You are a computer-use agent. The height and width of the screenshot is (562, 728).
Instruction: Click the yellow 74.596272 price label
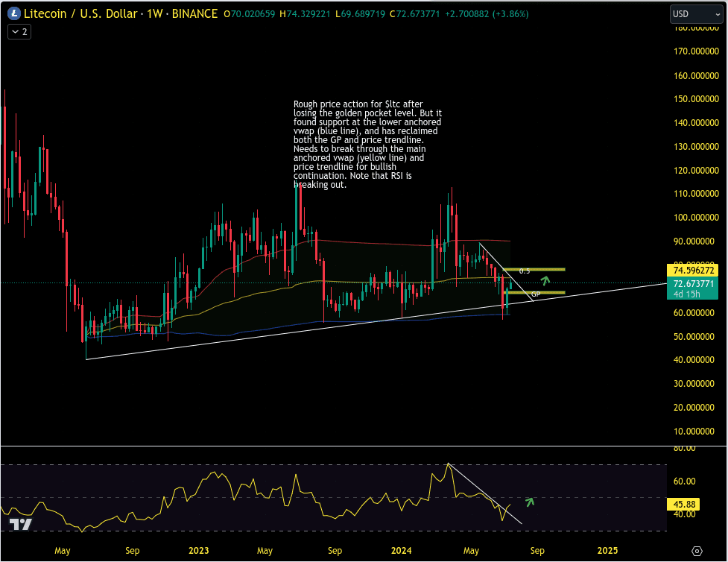point(693,271)
